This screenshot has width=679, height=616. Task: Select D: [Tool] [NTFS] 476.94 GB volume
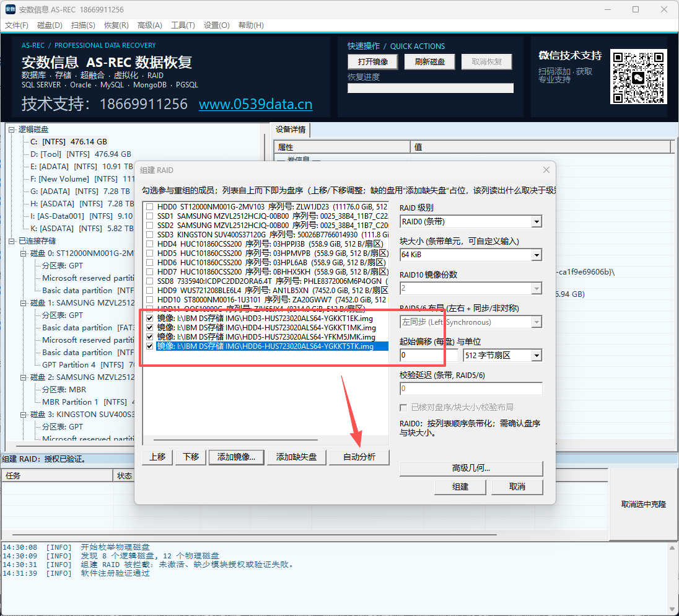click(81, 154)
